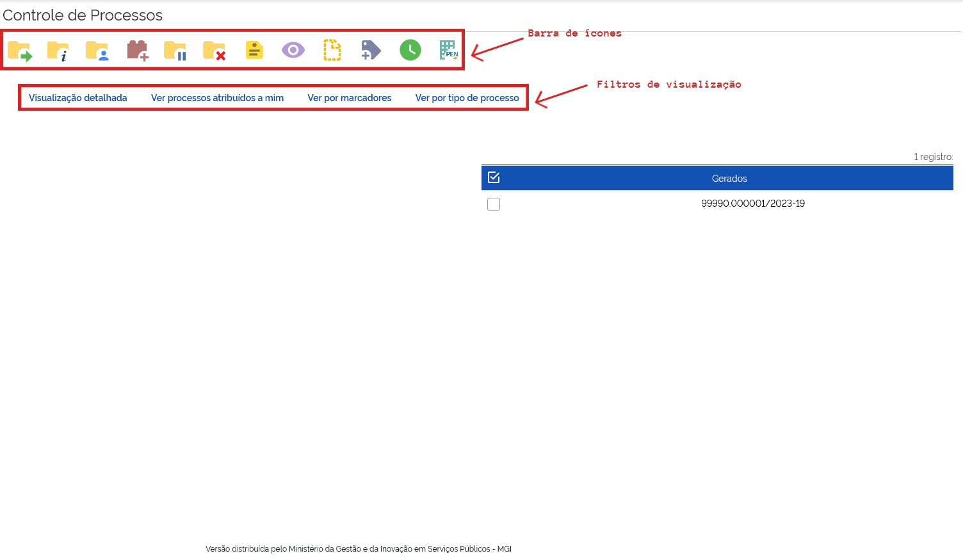Click the 'Versão distribuída pelo Ministério' footer text
The height and width of the screenshot is (560, 963).
(359, 549)
